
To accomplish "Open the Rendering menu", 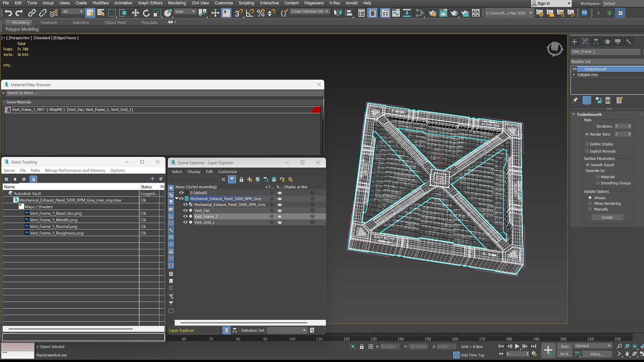I will click(x=177, y=3).
